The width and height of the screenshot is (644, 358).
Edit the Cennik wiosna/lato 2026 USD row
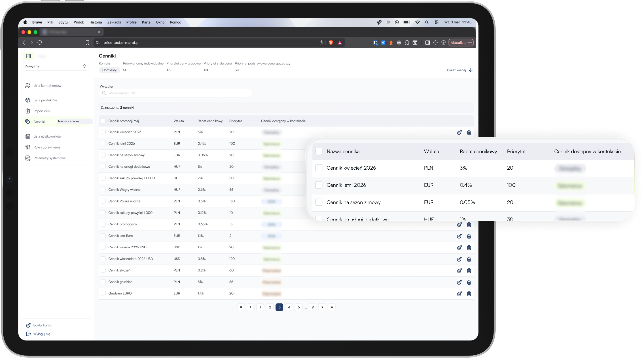459,259
